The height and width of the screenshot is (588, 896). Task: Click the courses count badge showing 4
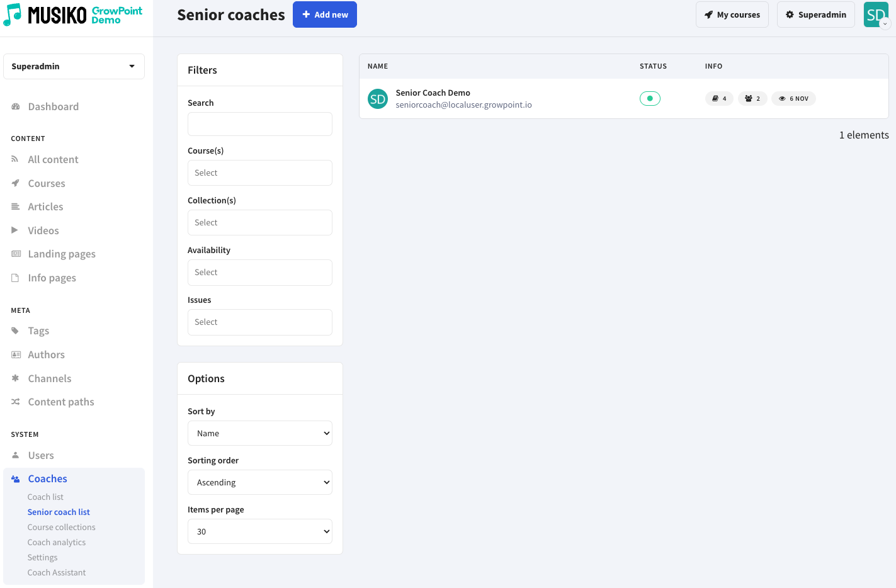coord(719,99)
